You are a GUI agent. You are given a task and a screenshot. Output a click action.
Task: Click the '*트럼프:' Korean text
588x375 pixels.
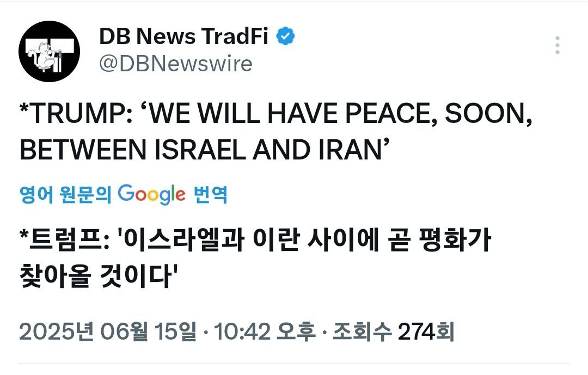point(64,240)
